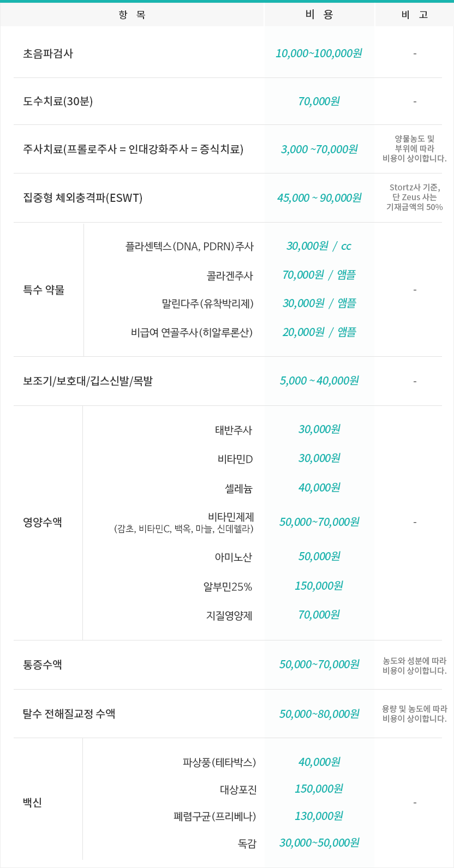The height and width of the screenshot is (868, 454).
Task: Click the 영양수액 category label
Action: (43, 522)
